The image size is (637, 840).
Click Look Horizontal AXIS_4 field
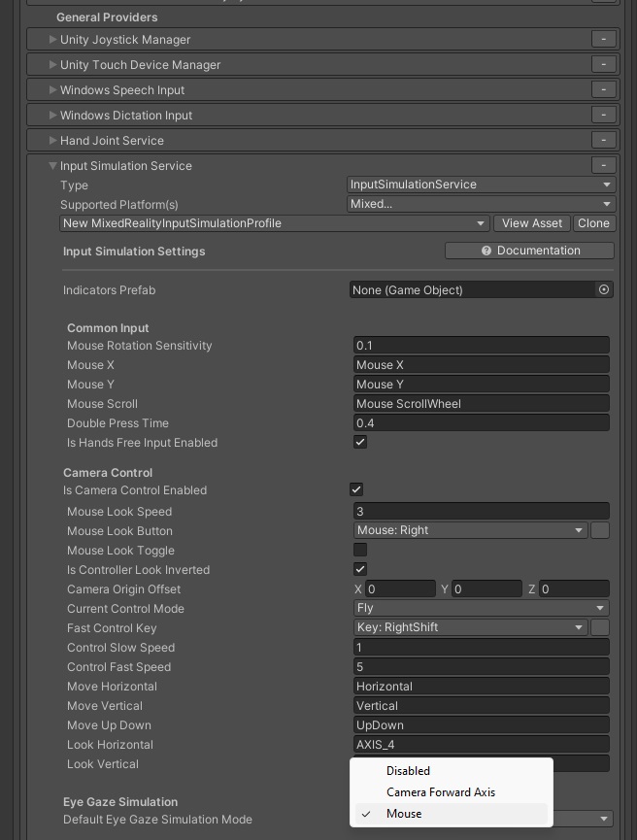(481, 744)
